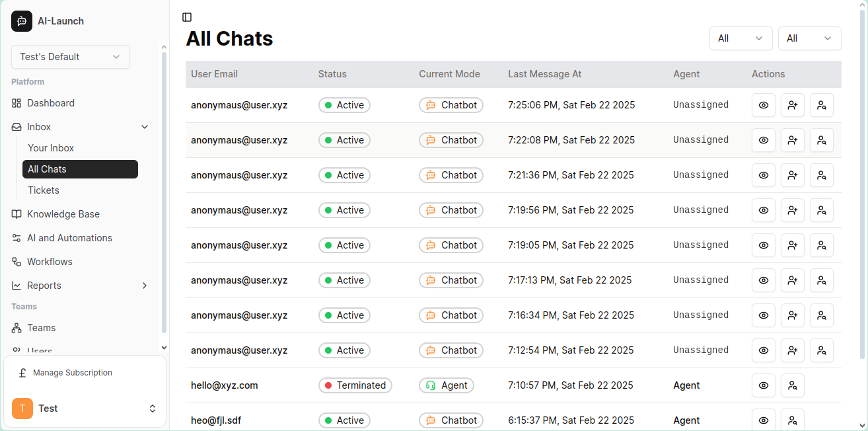
Task: Assign agent icon in 7:12:54 PM row
Action: pyautogui.click(x=793, y=350)
